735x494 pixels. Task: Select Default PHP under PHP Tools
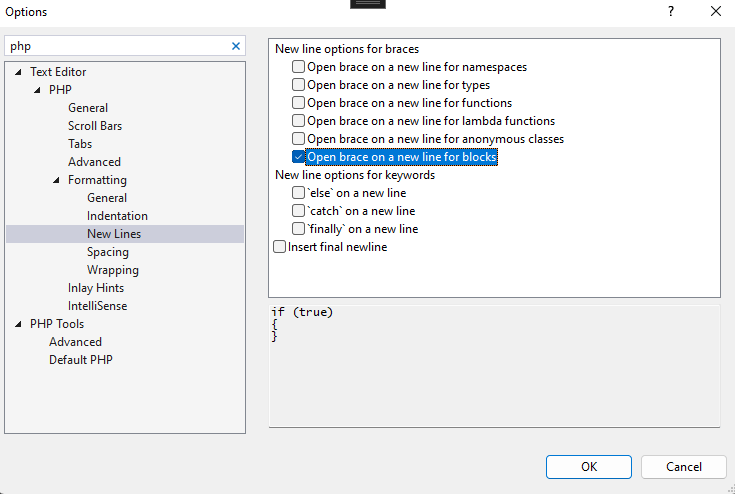click(x=81, y=360)
